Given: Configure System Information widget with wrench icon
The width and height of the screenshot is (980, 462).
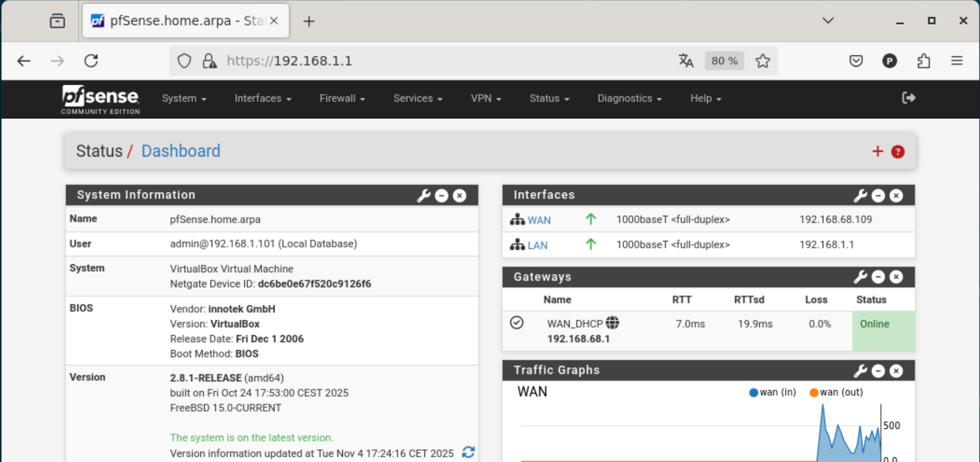Looking at the screenshot, I should [424, 196].
